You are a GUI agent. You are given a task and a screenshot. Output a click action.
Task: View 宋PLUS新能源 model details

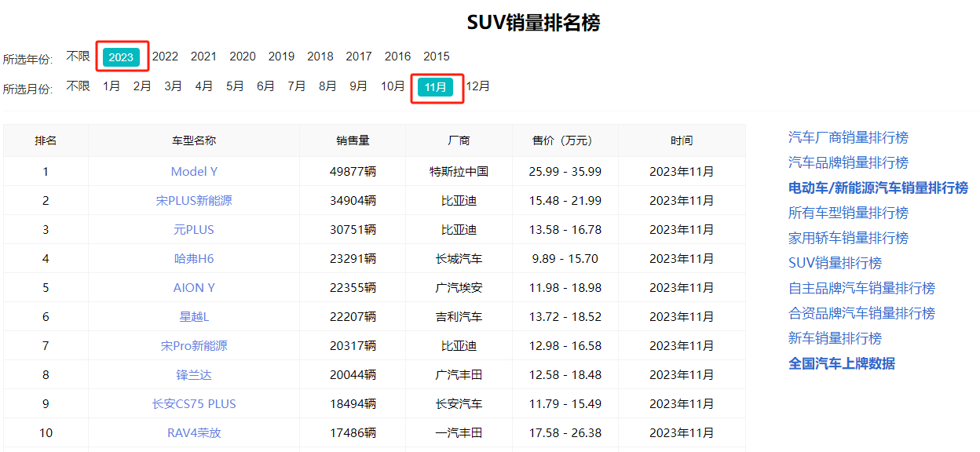pyautogui.click(x=193, y=200)
